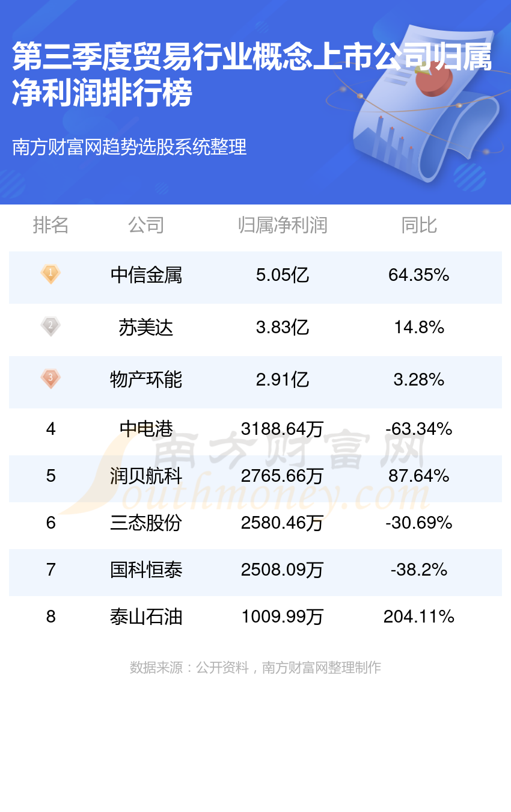Click the bronze rank 3 medal icon
Image resolution: width=511 pixels, height=812 pixels.
click(50, 379)
